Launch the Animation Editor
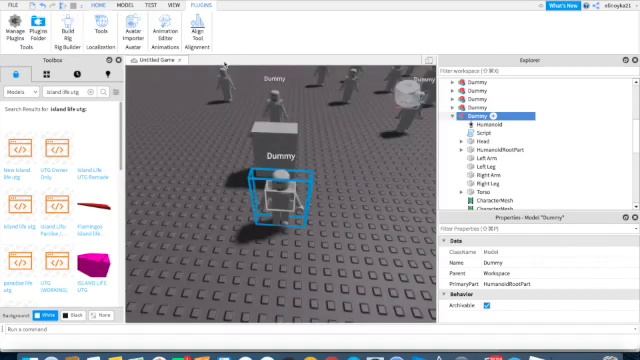The width and height of the screenshot is (640, 360). pos(165,27)
